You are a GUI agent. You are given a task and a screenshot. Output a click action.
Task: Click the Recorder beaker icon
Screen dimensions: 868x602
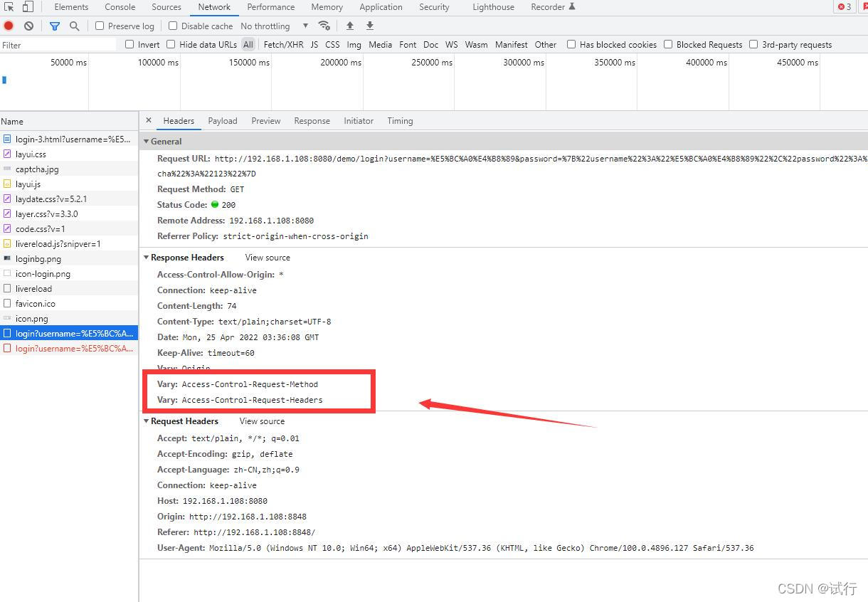click(572, 6)
